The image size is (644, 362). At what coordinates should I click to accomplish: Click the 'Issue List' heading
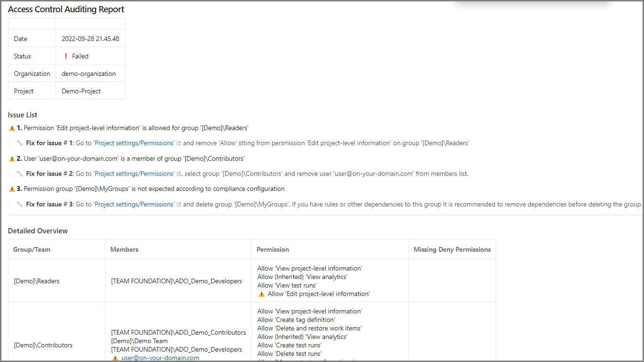pyautogui.click(x=23, y=115)
